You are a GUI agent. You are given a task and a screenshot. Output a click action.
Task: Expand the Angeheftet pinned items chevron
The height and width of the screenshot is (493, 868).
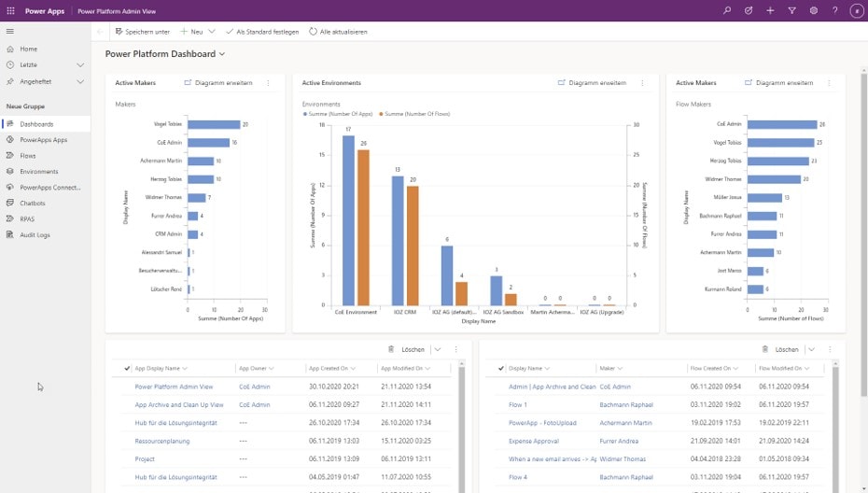point(80,81)
